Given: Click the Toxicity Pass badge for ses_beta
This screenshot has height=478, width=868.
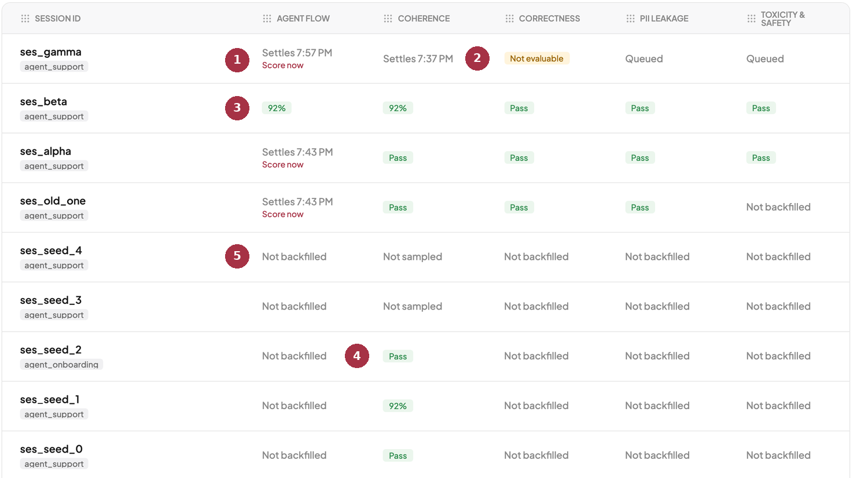Looking at the screenshot, I should point(761,108).
